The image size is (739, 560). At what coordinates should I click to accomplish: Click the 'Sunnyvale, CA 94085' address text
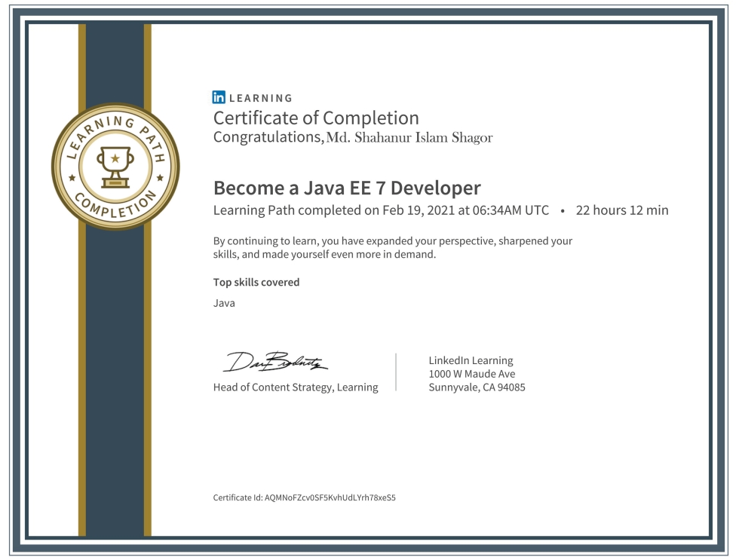[x=477, y=387]
